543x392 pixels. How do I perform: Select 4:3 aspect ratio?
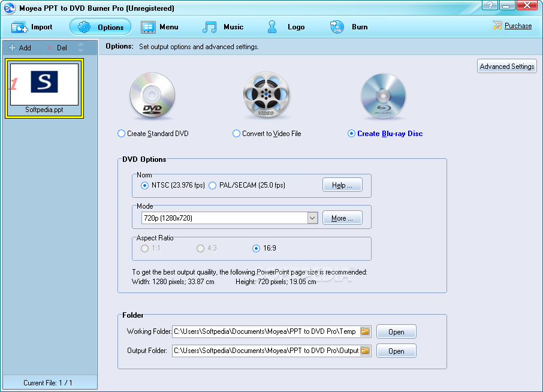point(207,248)
